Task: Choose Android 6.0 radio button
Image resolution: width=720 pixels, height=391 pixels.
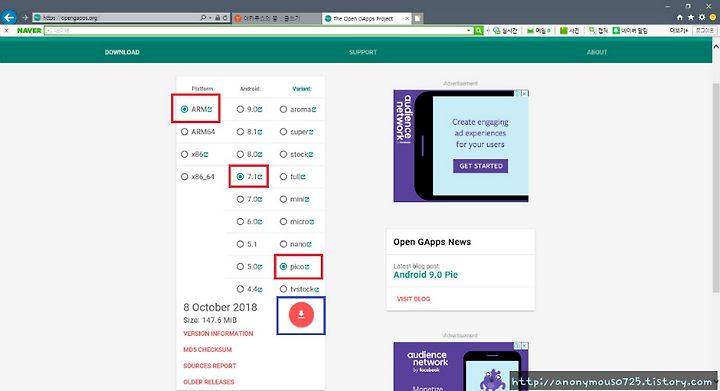Action: [240, 222]
